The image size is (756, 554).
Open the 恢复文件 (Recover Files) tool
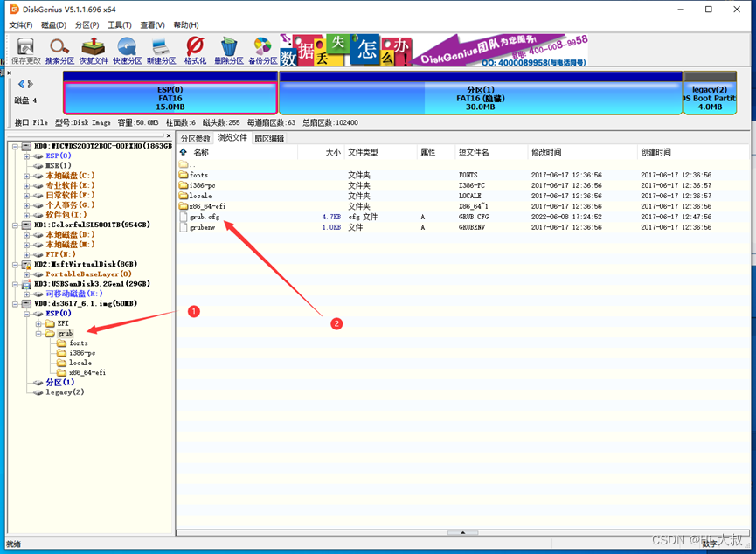[x=94, y=48]
